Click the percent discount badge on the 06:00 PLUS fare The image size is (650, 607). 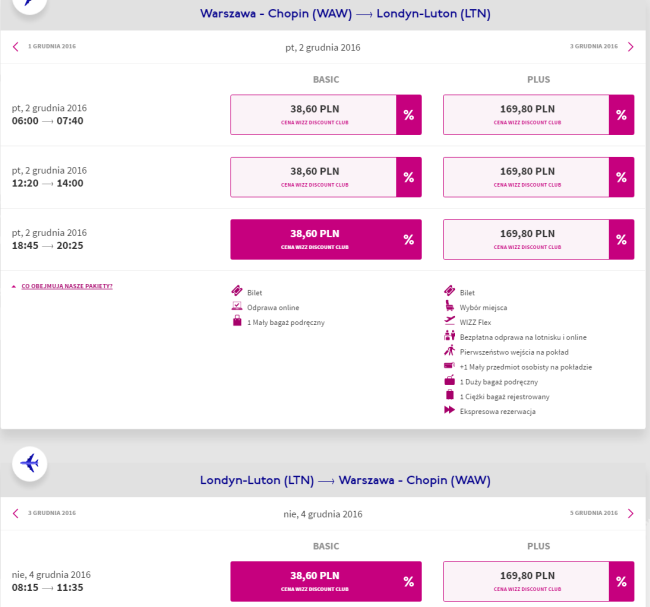(621, 114)
